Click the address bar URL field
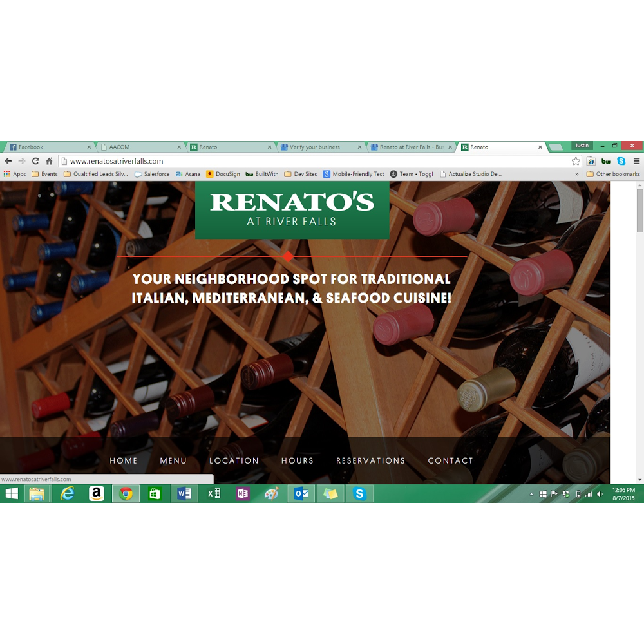Screen dimensions: 644x644 309,161
